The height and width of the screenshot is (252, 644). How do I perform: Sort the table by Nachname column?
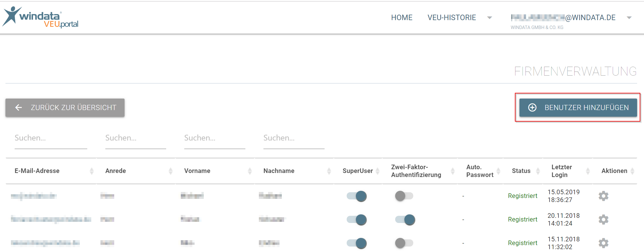(329, 171)
